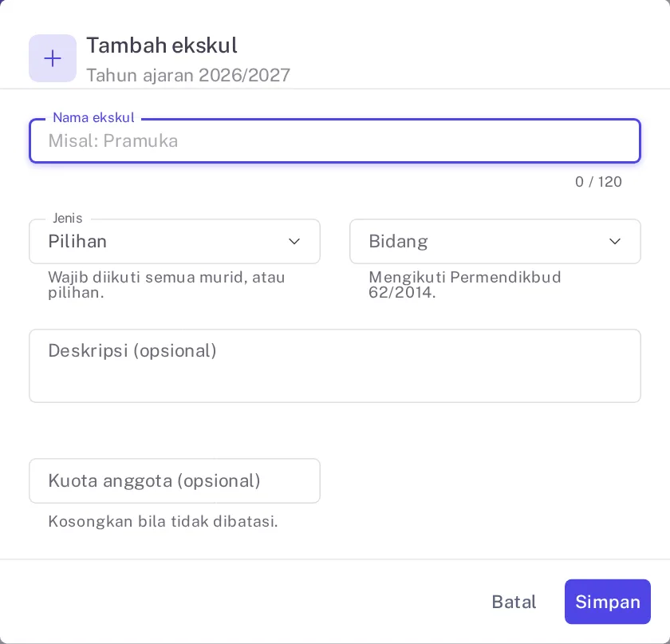Save the form with Simpan
The width and height of the screenshot is (670, 644).
coord(607,602)
